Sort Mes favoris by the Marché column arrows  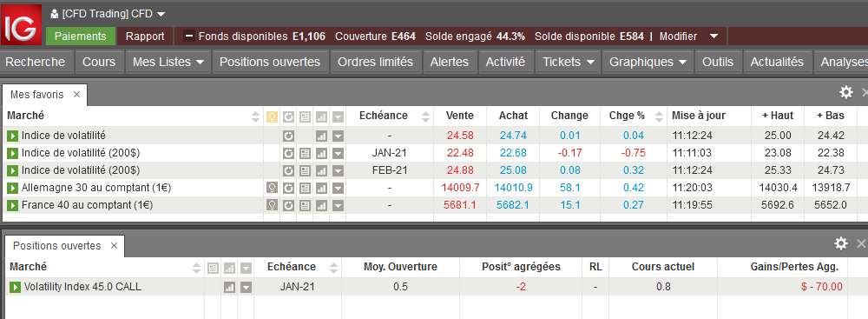click(255, 116)
